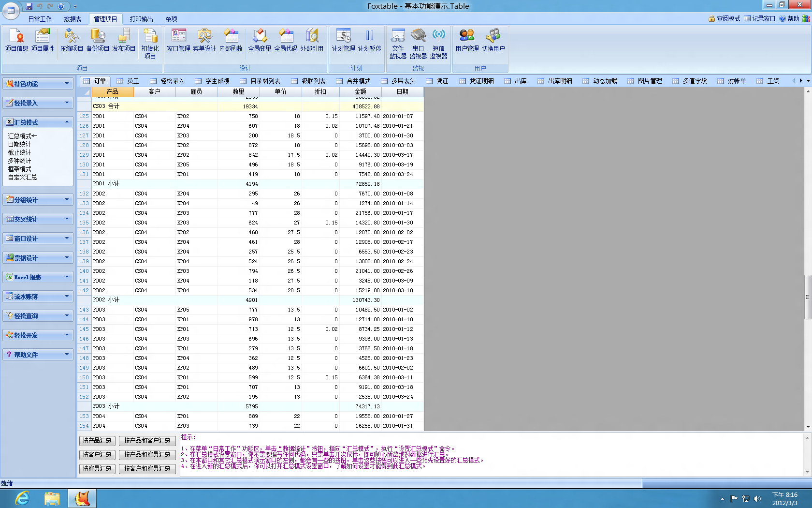Open 帮助 help in top right
This screenshot has height=508, width=812.
coord(789,18)
